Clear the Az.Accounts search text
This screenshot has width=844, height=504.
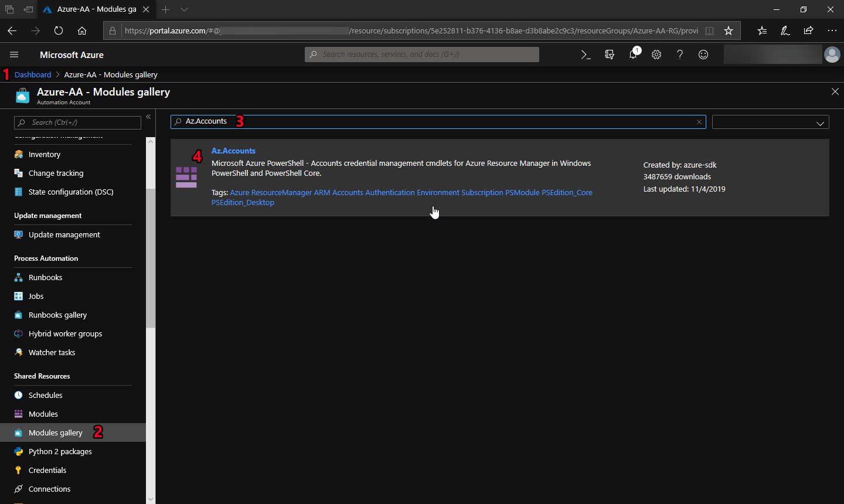(x=699, y=122)
